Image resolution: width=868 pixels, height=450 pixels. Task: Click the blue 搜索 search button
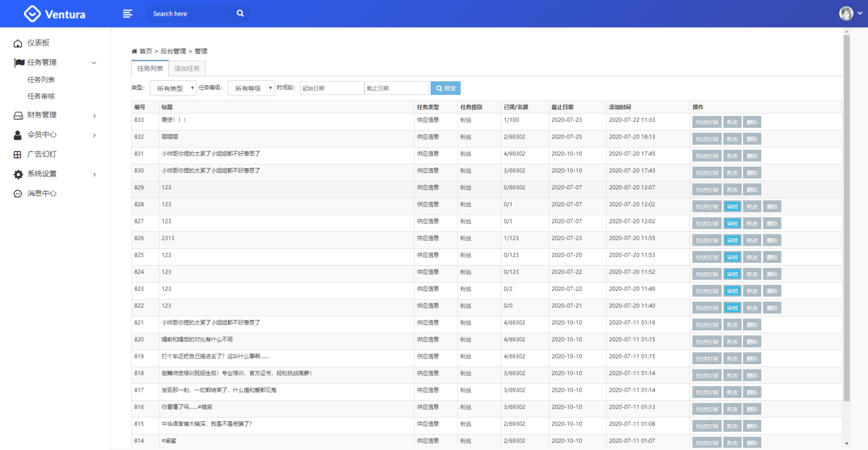click(x=445, y=88)
